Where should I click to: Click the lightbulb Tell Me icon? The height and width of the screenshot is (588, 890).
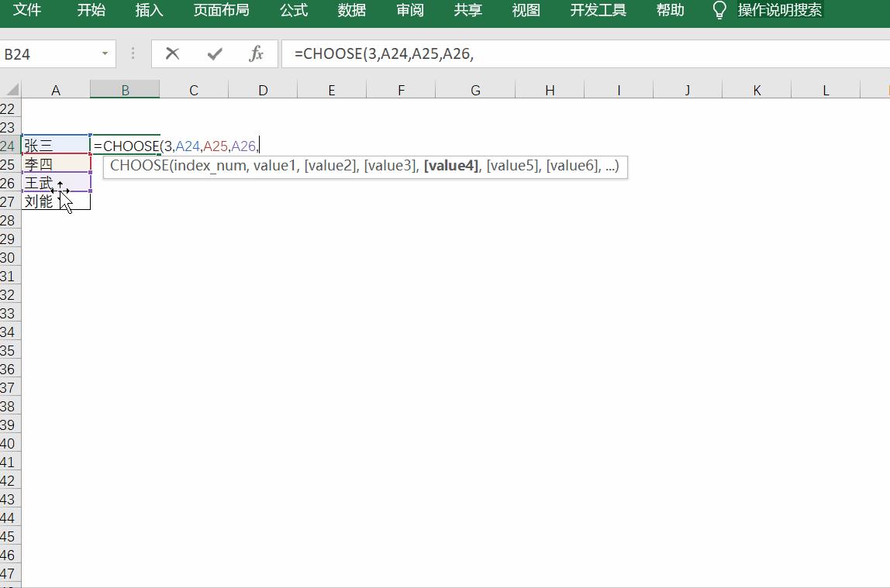721,10
